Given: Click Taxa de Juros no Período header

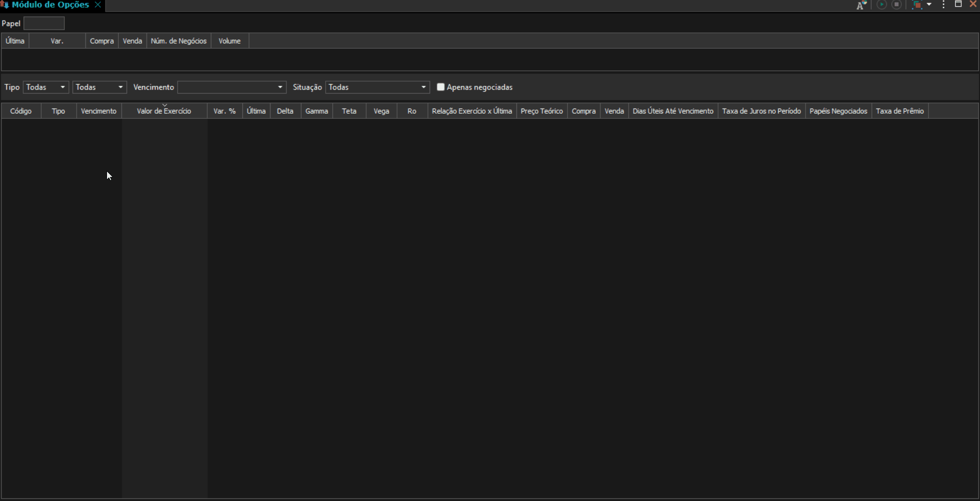Looking at the screenshot, I should 761,111.
